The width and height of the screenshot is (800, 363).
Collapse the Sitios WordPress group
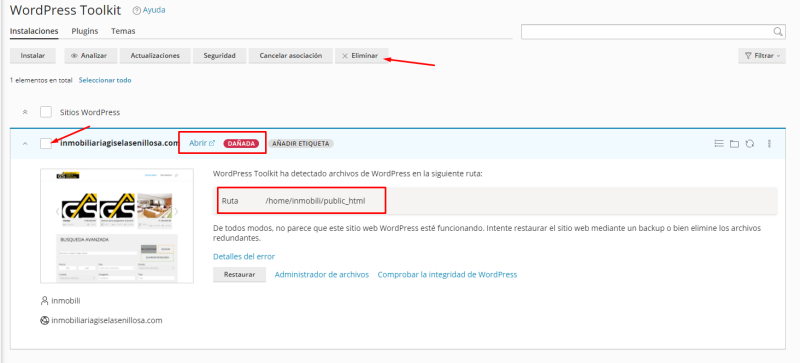coord(25,112)
